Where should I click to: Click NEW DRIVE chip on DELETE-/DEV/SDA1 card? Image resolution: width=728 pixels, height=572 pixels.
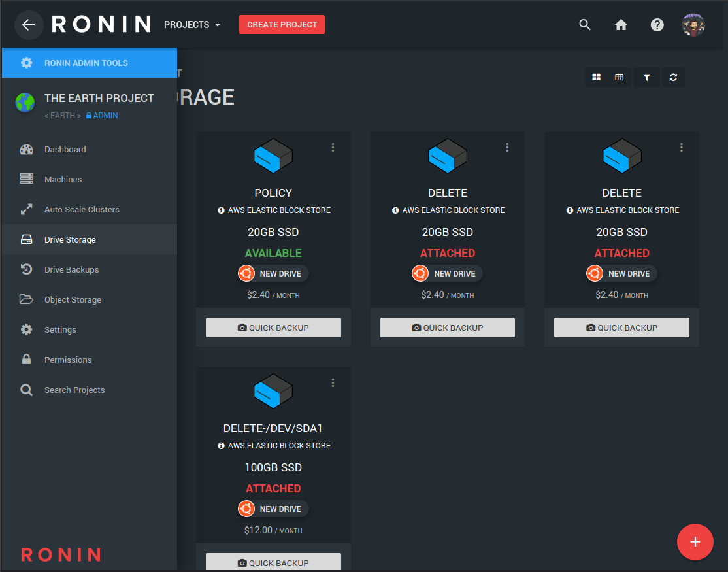pyautogui.click(x=273, y=509)
